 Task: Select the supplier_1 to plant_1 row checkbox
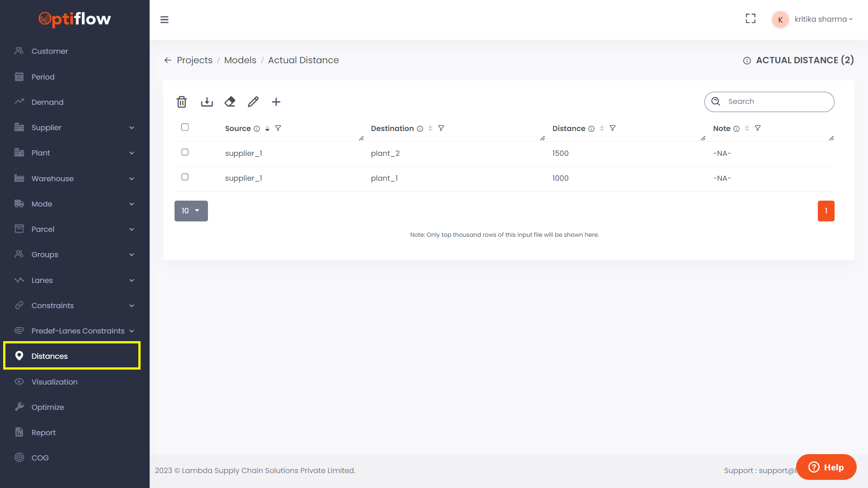click(x=185, y=177)
